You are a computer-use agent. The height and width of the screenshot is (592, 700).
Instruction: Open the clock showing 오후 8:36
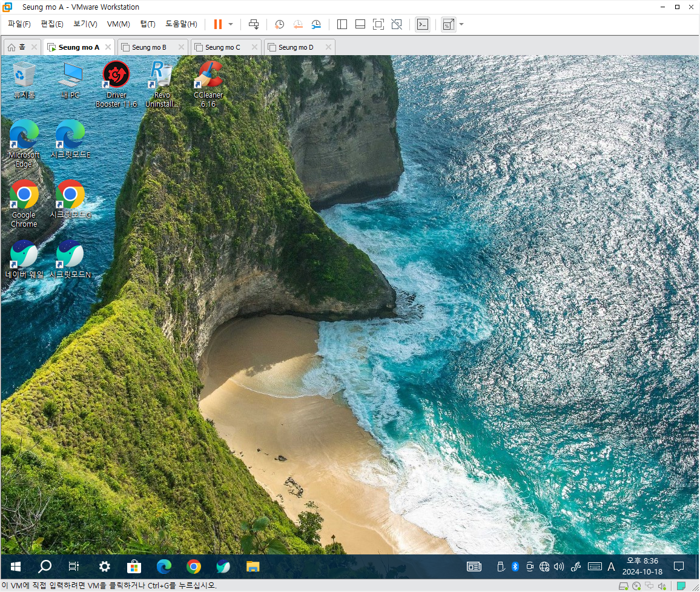642,566
